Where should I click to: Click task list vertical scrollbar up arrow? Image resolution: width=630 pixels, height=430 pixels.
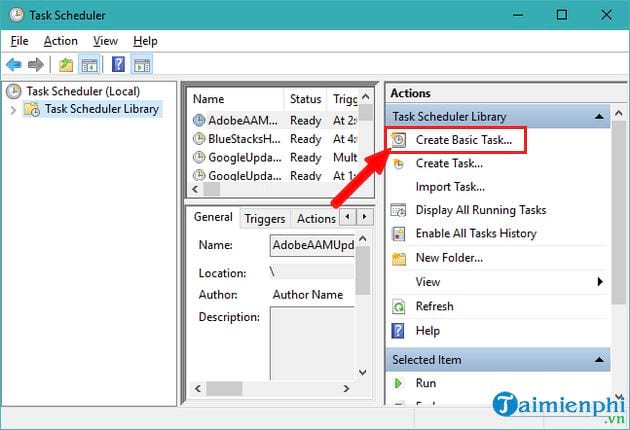point(366,97)
